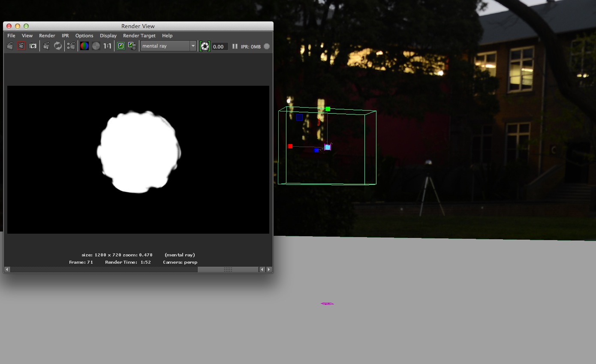Click the 1:1 real size button

point(107,46)
